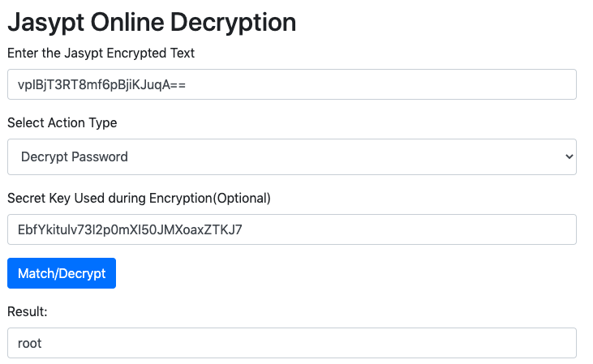Open the Select Action Type dropdown
The height and width of the screenshot is (364, 593).
point(291,156)
